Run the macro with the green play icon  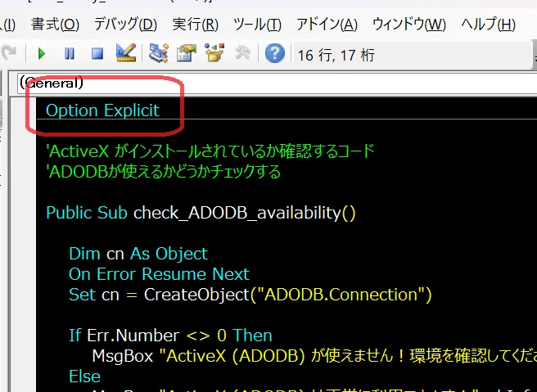[42, 54]
